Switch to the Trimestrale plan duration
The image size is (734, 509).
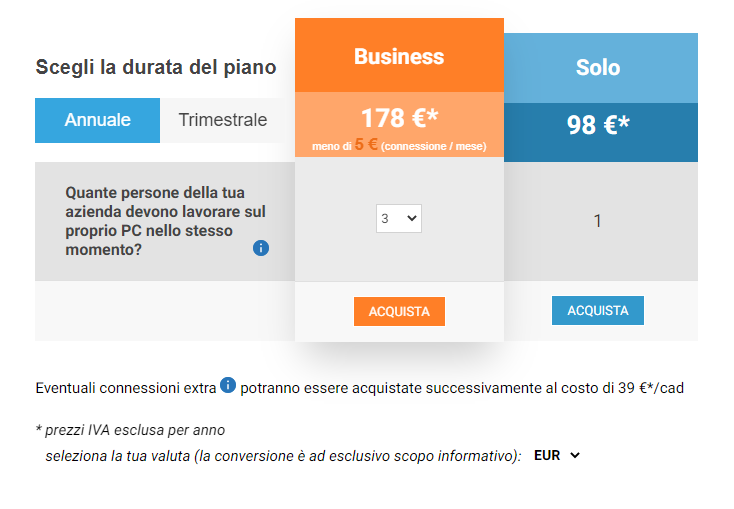(x=223, y=120)
